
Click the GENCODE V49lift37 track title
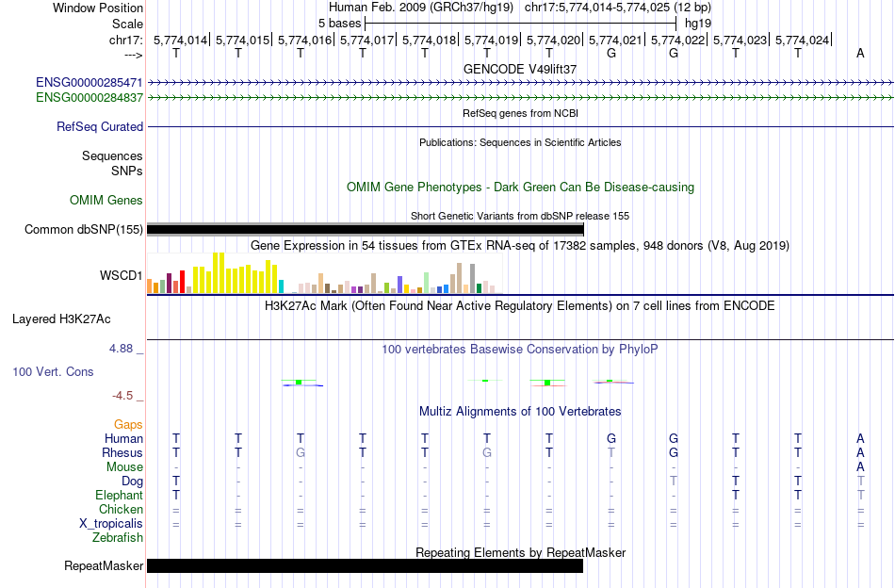pyautogui.click(x=520, y=69)
